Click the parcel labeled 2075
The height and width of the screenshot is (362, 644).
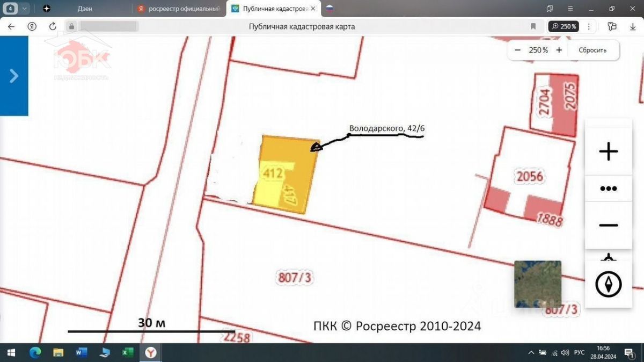(570, 97)
